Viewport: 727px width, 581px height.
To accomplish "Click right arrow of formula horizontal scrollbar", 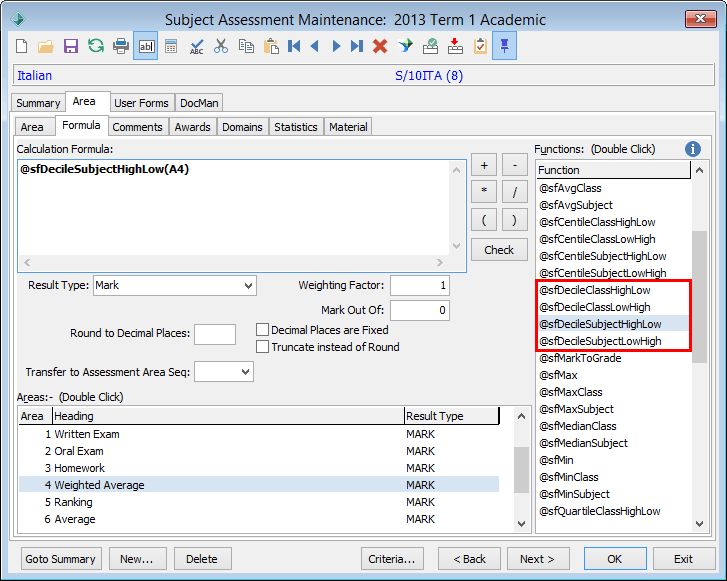I will 440,262.
